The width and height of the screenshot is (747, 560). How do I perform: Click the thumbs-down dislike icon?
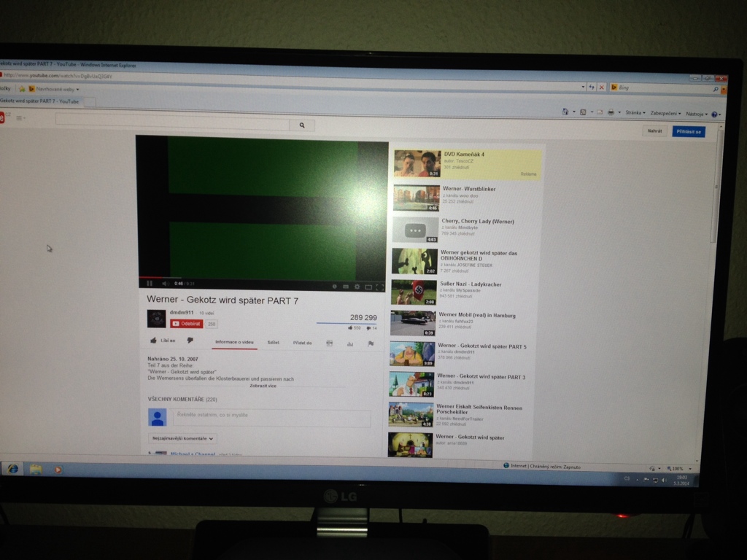[190, 341]
